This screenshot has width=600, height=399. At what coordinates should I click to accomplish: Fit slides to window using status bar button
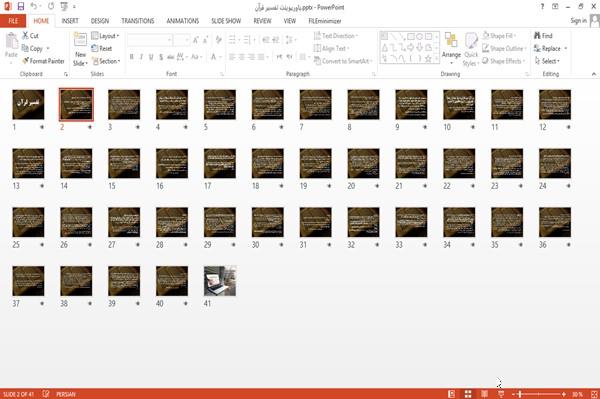pyautogui.click(x=594, y=394)
